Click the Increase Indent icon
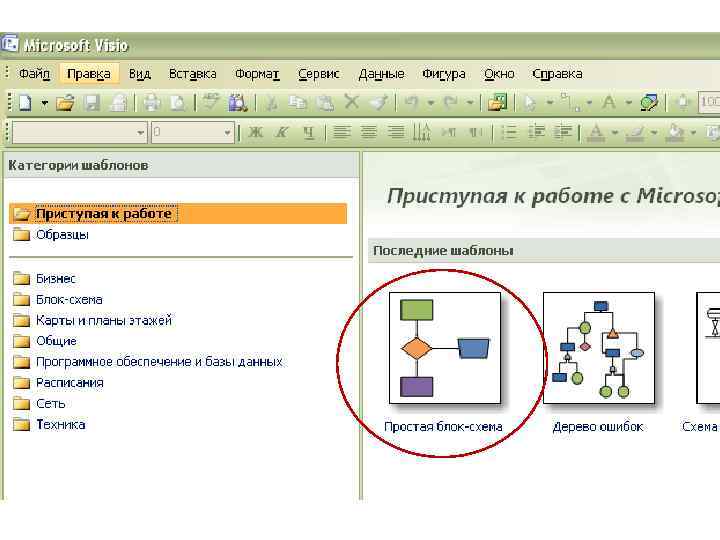Image resolution: width=720 pixels, height=540 pixels. [x=562, y=133]
